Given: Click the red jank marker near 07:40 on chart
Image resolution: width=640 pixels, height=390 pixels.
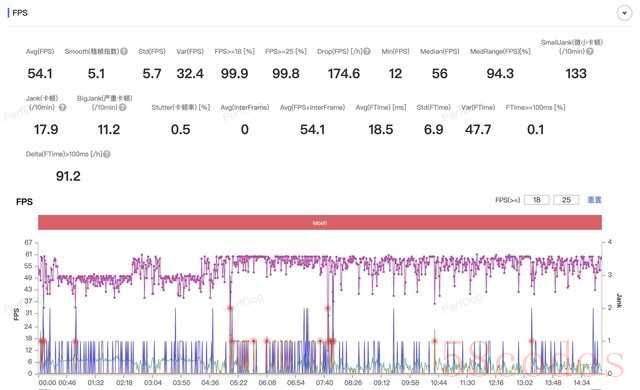Looking at the screenshot, I should coord(327,308).
